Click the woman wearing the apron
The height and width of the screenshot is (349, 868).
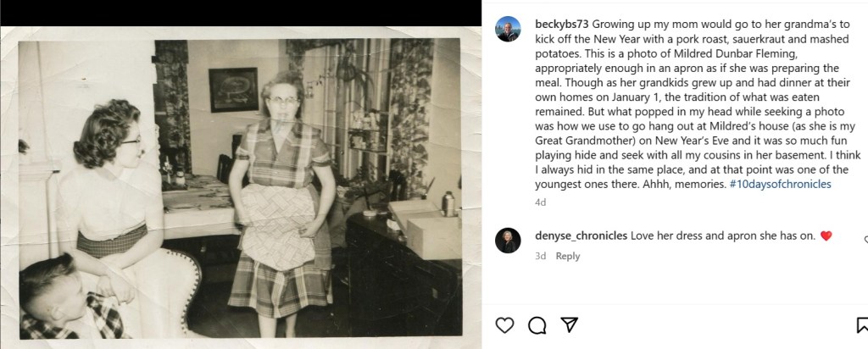[283, 205]
